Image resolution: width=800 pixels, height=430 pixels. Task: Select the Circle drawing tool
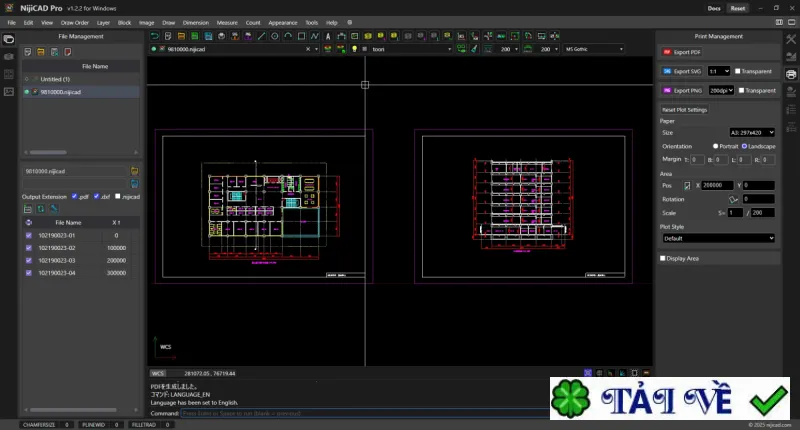click(x=274, y=36)
